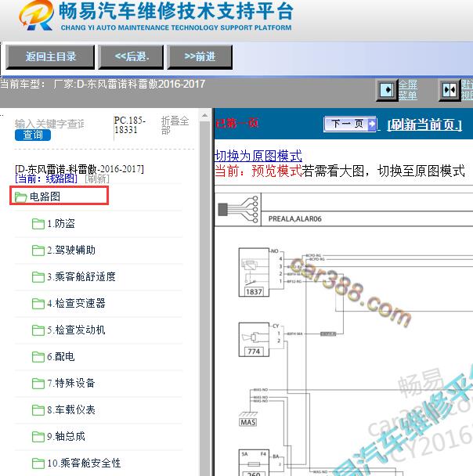Click the arrow icon on 下一页 button

372,124
